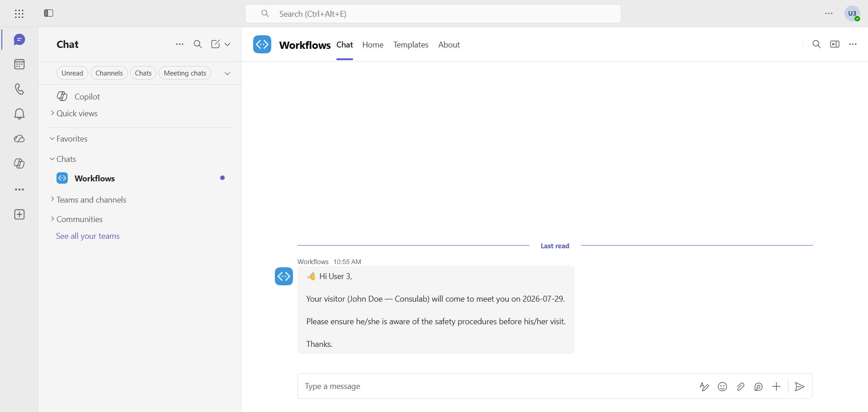Click the Workflows sender name above message
Viewport: 868px width, 412px height.
[313, 262]
